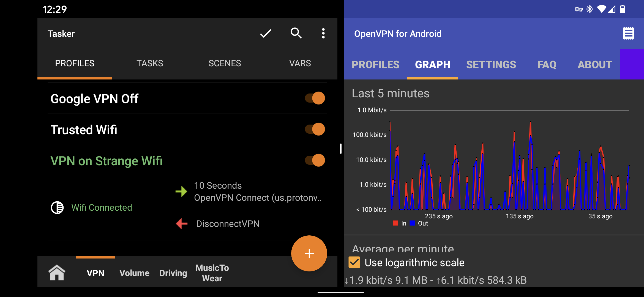644x297 pixels.
Task: Switch to Tasker SCENES tab
Action: [x=225, y=64]
